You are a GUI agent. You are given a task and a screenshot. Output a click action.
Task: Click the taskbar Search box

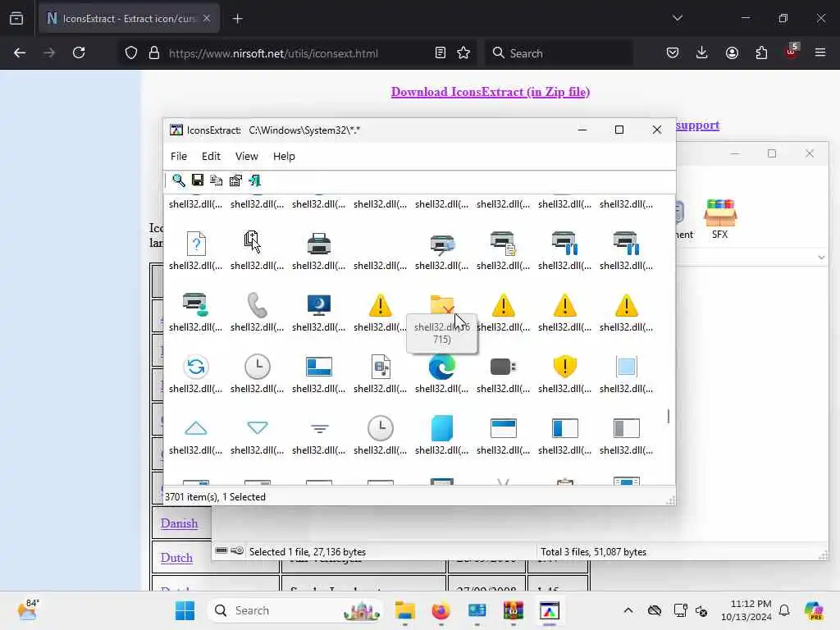[294, 610]
